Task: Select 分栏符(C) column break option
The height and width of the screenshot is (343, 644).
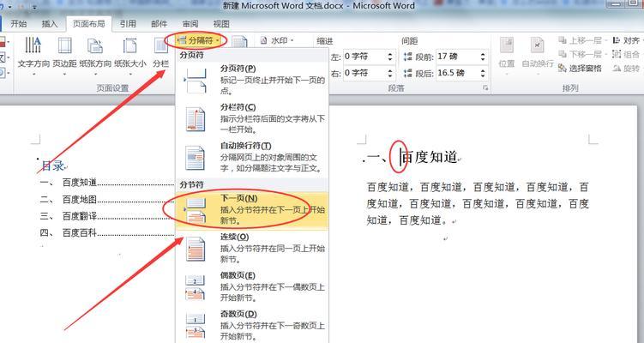Action: (x=252, y=118)
